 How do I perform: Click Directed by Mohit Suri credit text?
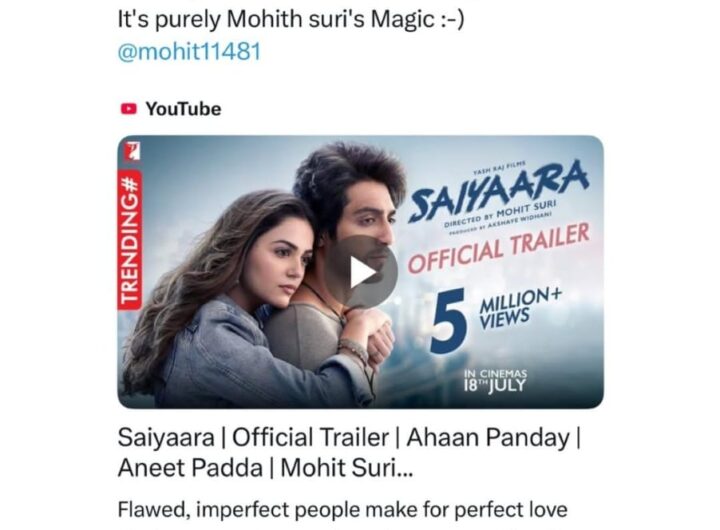500,214
